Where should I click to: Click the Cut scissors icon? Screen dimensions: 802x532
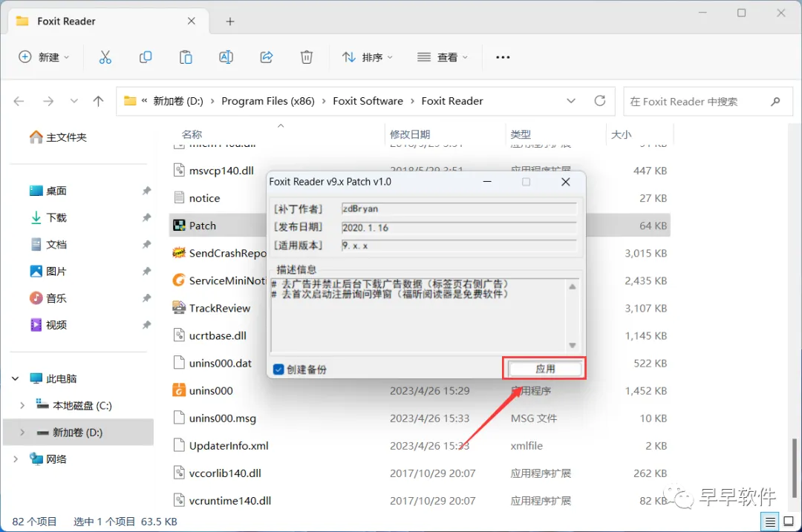click(105, 57)
